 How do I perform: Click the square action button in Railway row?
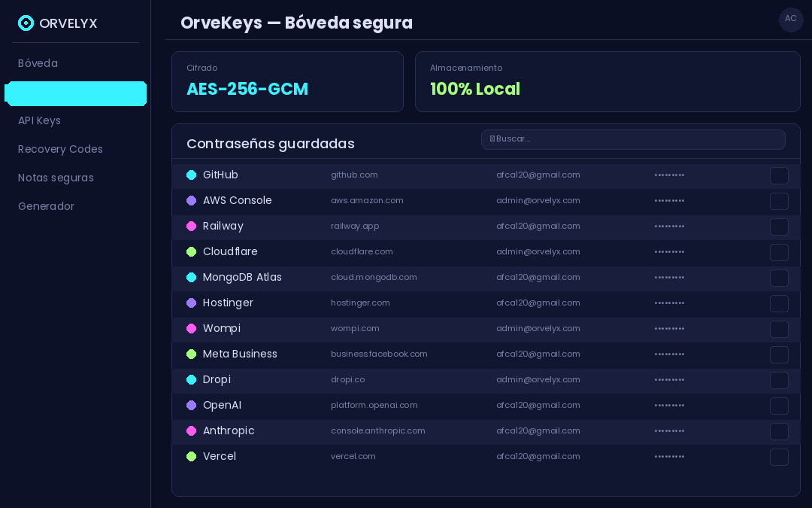coord(779,227)
